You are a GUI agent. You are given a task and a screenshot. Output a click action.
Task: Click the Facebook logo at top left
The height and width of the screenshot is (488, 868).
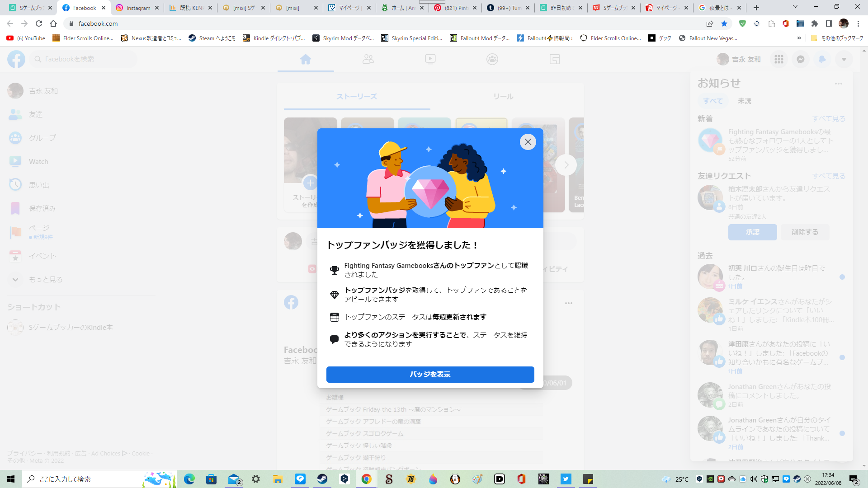[x=16, y=59]
